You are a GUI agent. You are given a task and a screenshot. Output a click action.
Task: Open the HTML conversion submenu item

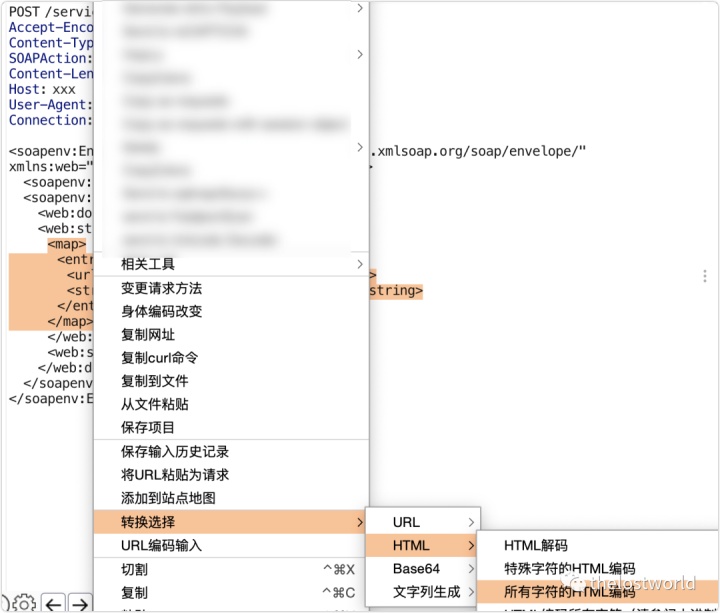(x=423, y=546)
